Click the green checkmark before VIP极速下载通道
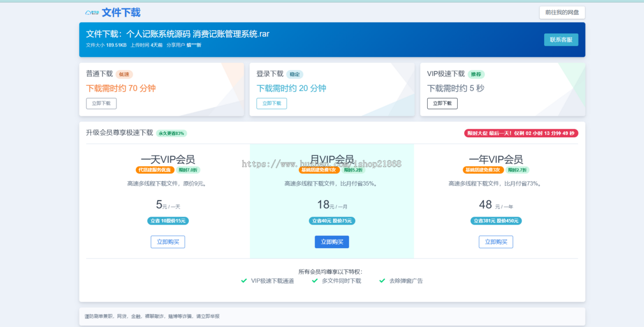 pyautogui.click(x=244, y=280)
